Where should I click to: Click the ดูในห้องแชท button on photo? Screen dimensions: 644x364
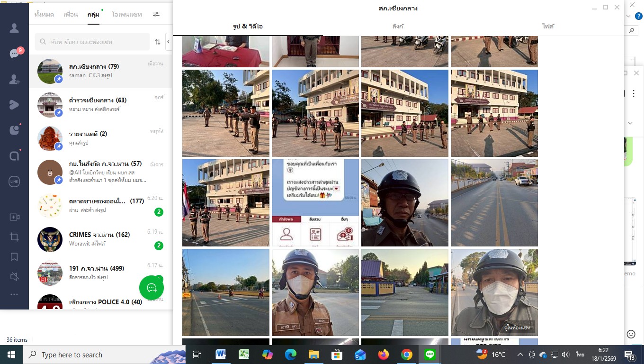pyautogui.click(x=517, y=328)
